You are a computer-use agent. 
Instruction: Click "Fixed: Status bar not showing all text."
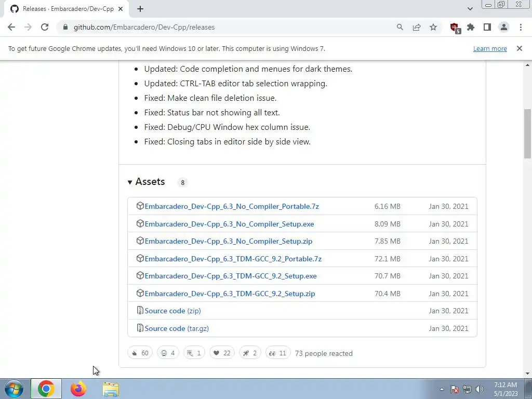tap(212, 113)
